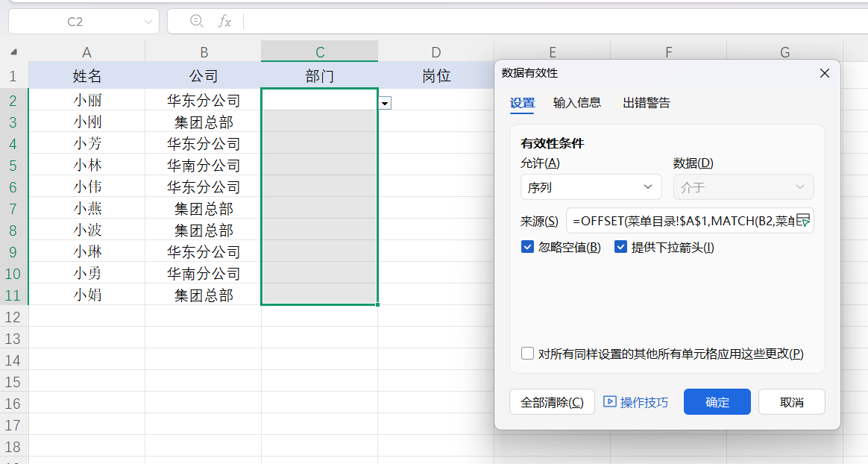The image size is (868, 464).
Task: Close the 数据有效性 dialog with X
Action: click(x=825, y=73)
